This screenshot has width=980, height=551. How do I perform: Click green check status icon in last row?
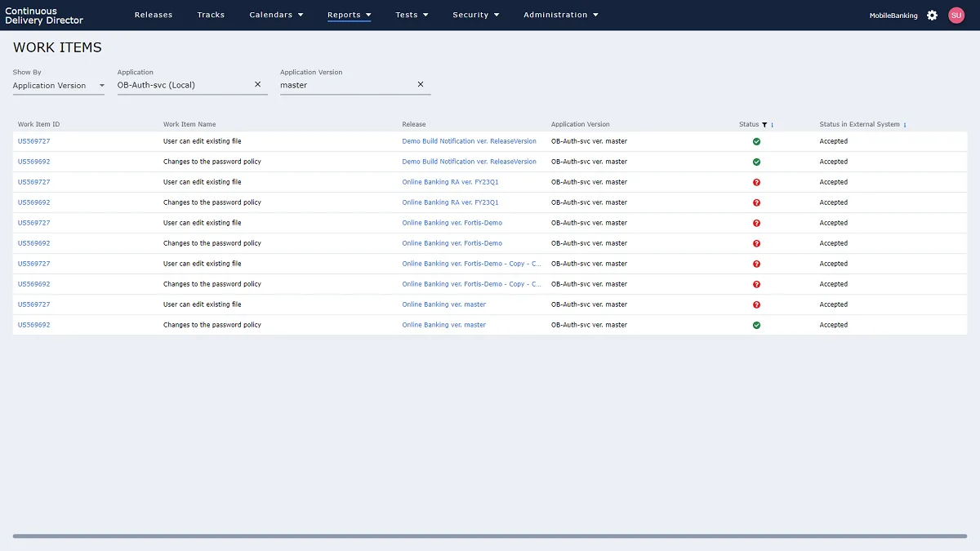[756, 325]
